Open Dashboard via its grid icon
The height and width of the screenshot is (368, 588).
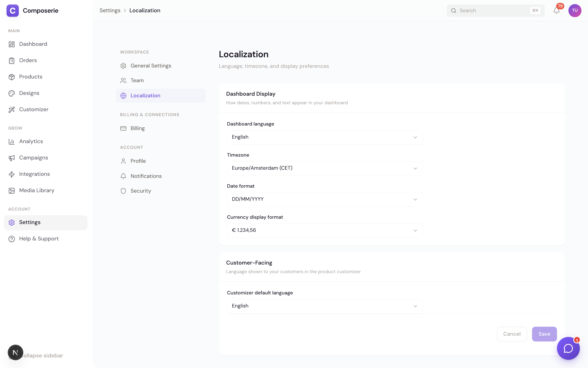click(x=12, y=44)
